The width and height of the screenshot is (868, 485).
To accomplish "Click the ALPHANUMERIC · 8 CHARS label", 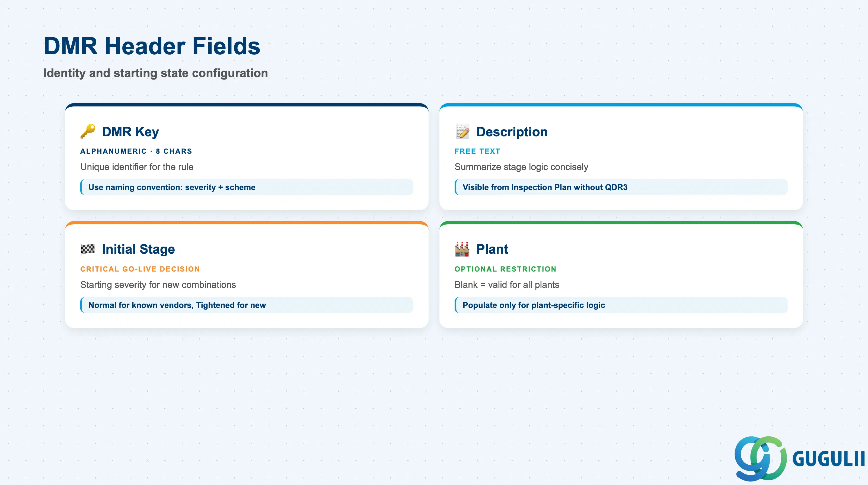I will click(136, 151).
